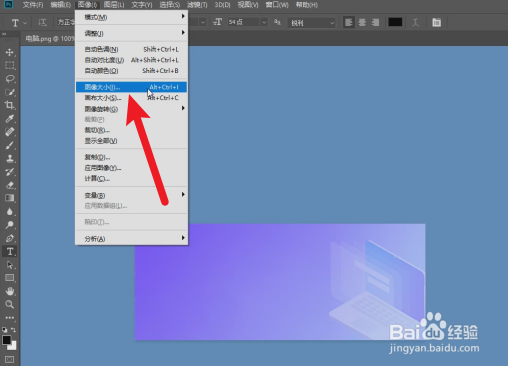Left align text
The height and width of the screenshot is (366, 508).
point(349,22)
